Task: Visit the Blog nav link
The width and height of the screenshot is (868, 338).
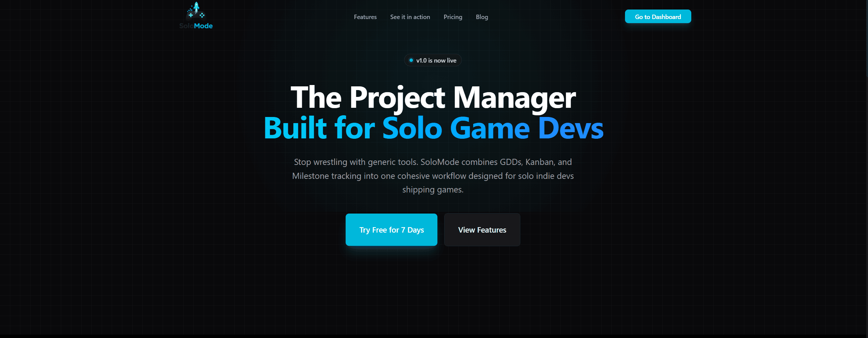Action: [x=482, y=17]
